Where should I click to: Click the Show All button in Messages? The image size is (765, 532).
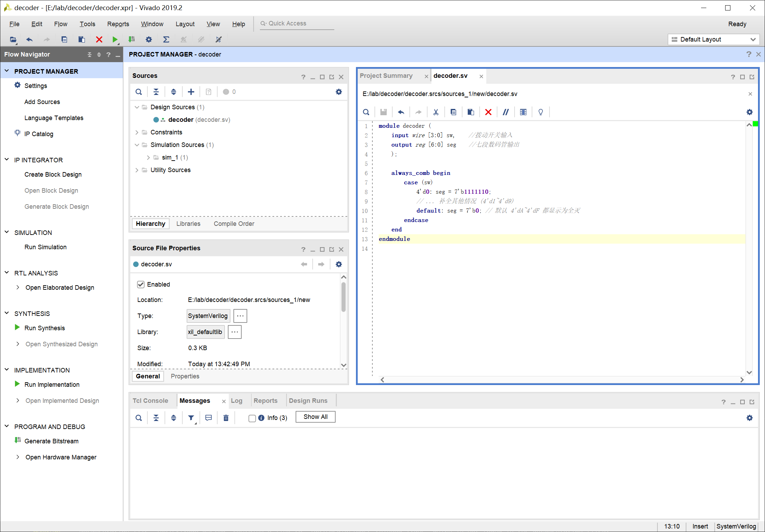click(x=315, y=417)
